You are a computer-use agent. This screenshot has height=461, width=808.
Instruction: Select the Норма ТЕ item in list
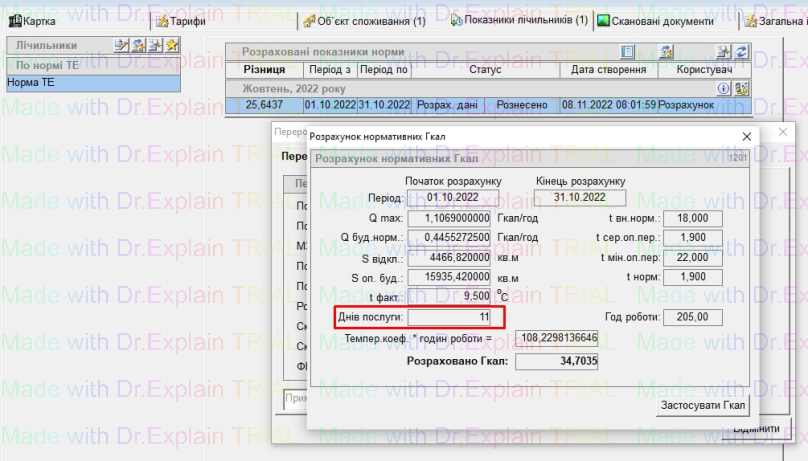pos(92,82)
